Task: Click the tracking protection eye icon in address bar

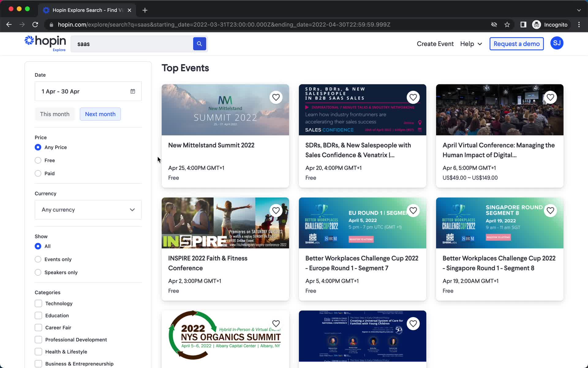Action: coord(494,25)
